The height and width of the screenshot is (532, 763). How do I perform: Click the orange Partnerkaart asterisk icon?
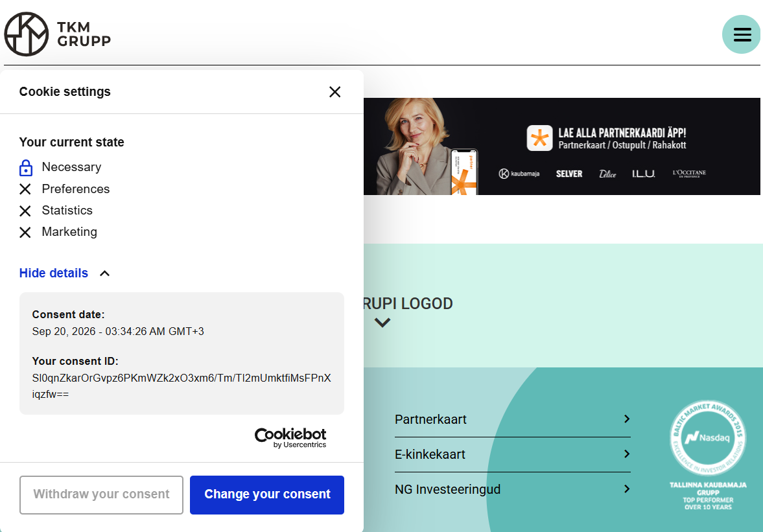click(539, 138)
